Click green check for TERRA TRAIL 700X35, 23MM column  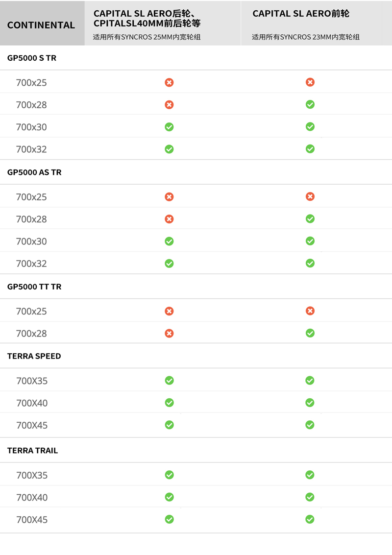pyautogui.click(x=310, y=475)
